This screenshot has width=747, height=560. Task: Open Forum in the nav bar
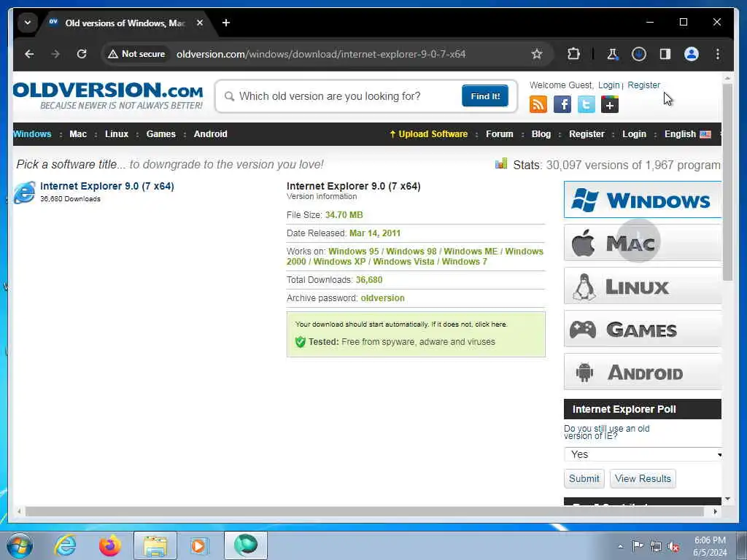pos(499,134)
